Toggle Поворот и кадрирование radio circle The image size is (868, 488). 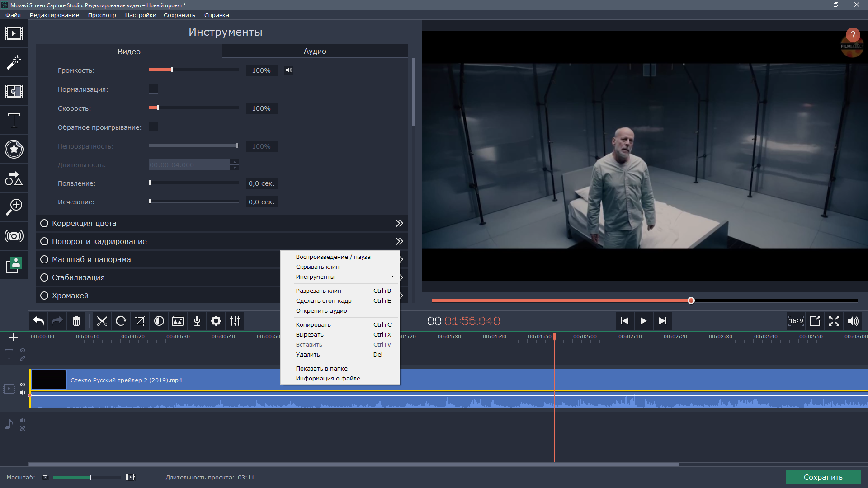pos(44,241)
